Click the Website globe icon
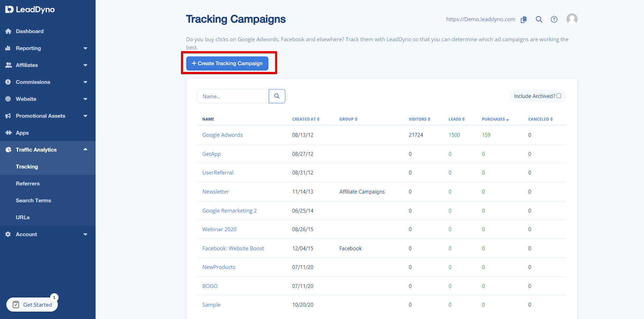 [8, 99]
